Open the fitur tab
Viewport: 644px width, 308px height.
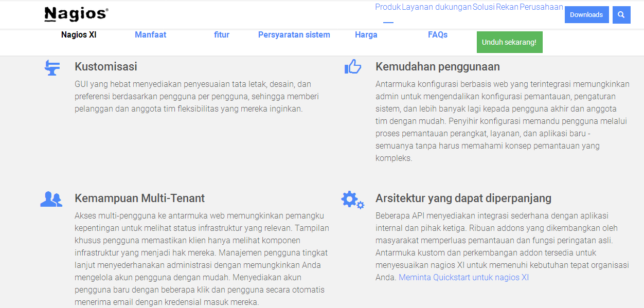(x=222, y=35)
